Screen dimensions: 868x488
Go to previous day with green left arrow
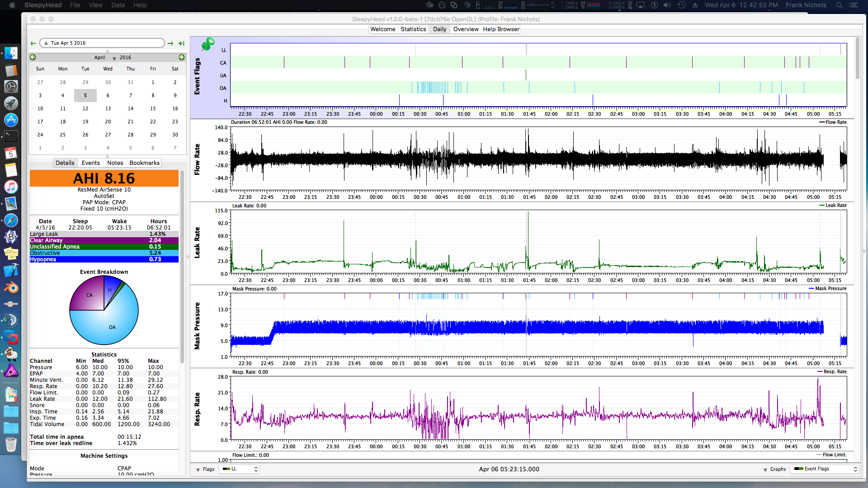pyautogui.click(x=33, y=43)
